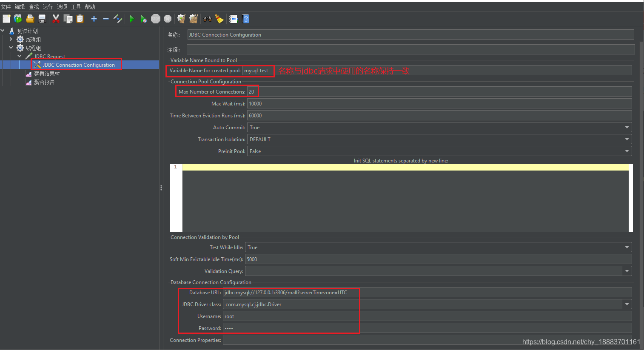The height and width of the screenshot is (350, 644).
Task: Expand all nodes with the plus icon
Action: coord(94,19)
